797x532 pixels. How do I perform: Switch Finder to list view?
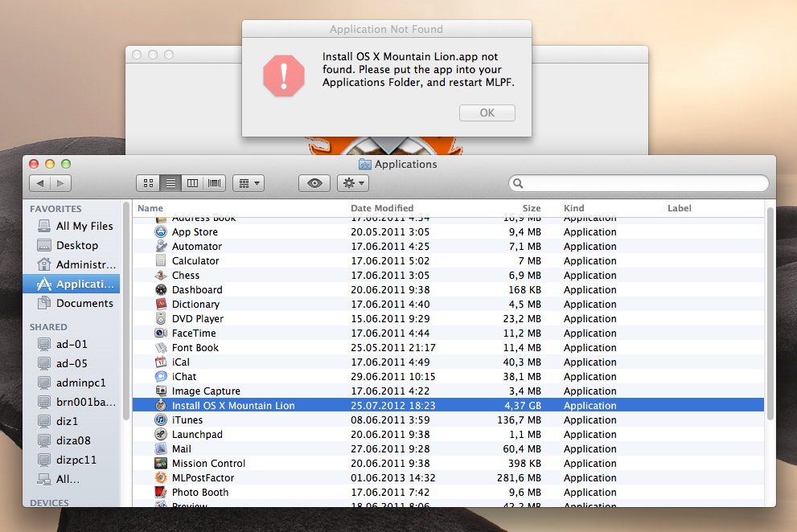tap(170, 183)
